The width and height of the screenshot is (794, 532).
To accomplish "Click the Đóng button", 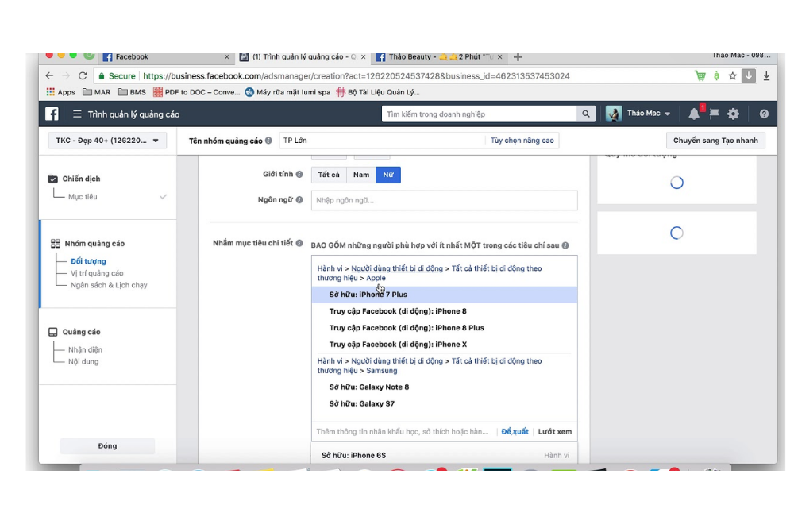I will [107, 446].
